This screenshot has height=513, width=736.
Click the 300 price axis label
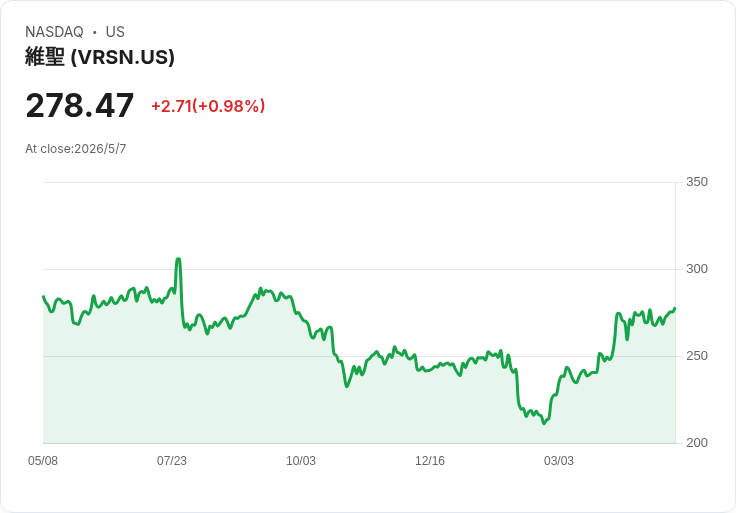697,269
